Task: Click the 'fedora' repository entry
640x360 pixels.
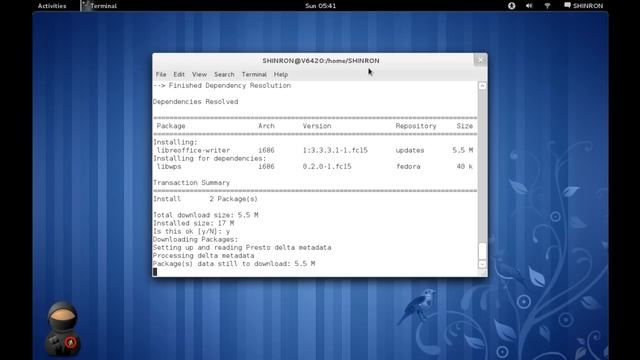Action: click(408, 167)
